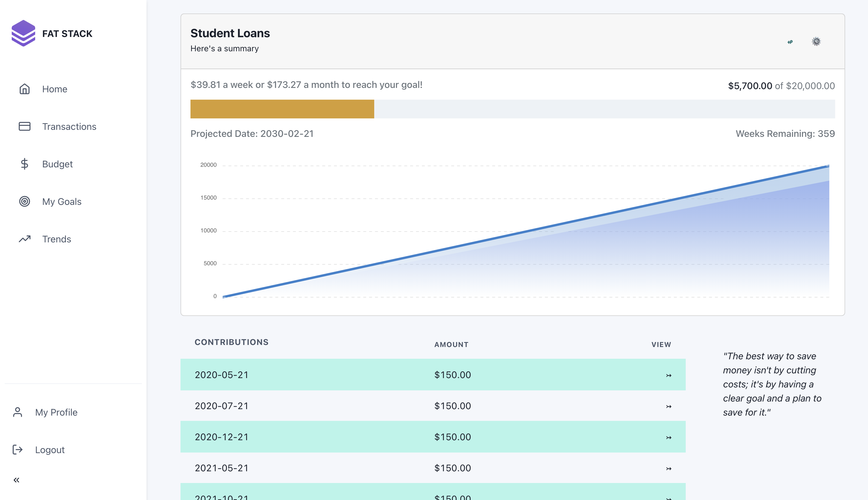868x500 pixels.
Task: Click the teal back arrow icon
Action: point(790,42)
